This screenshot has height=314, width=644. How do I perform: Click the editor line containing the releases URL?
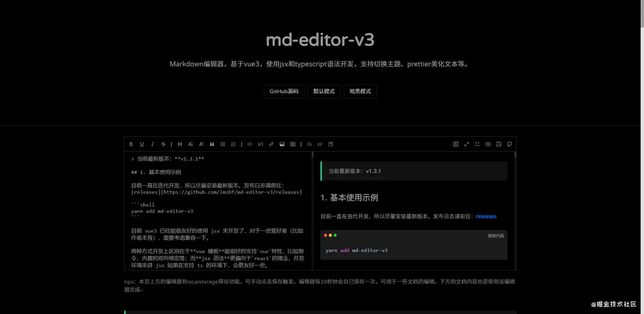pyautogui.click(x=217, y=192)
